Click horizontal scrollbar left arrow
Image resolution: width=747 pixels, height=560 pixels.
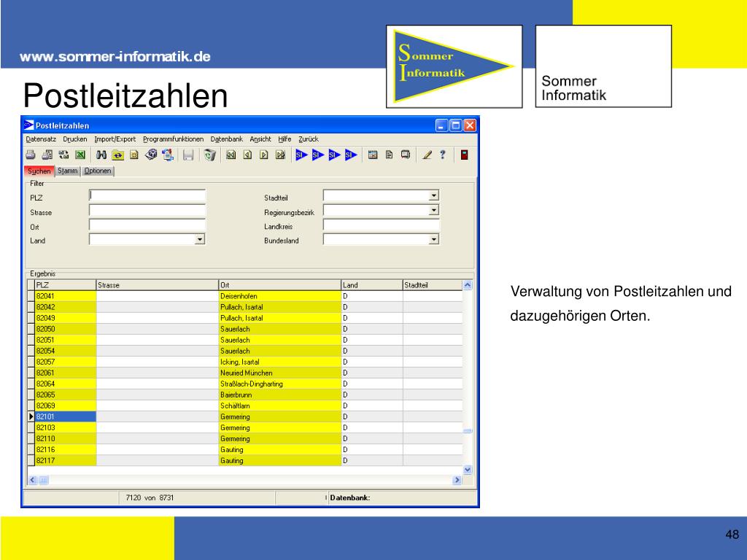pyautogui.click(x=32, y=480)
